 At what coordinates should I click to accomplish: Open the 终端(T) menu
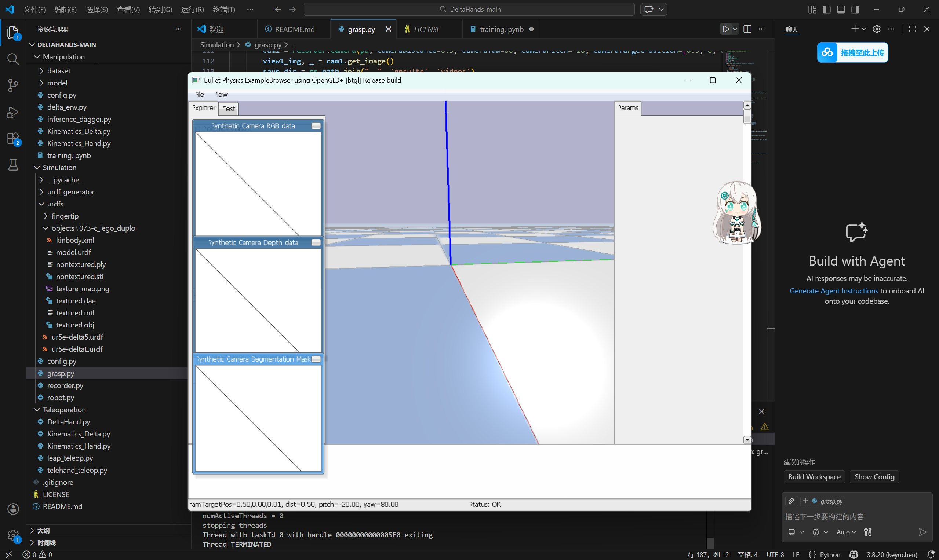tap(223, 10)
